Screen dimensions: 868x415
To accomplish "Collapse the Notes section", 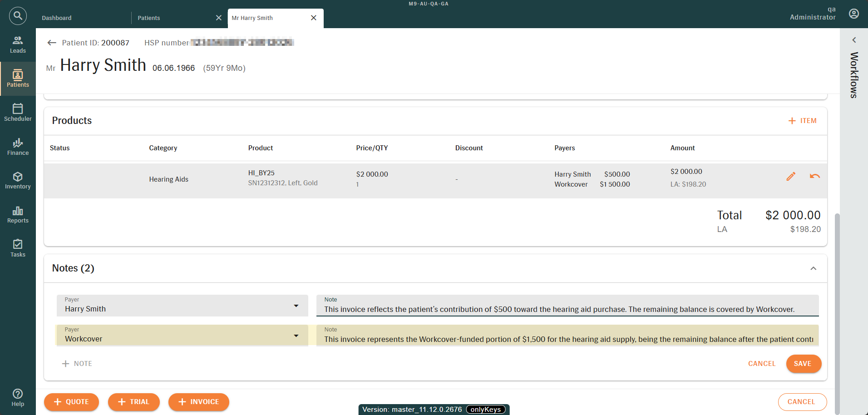I will [x=813, y=268].
